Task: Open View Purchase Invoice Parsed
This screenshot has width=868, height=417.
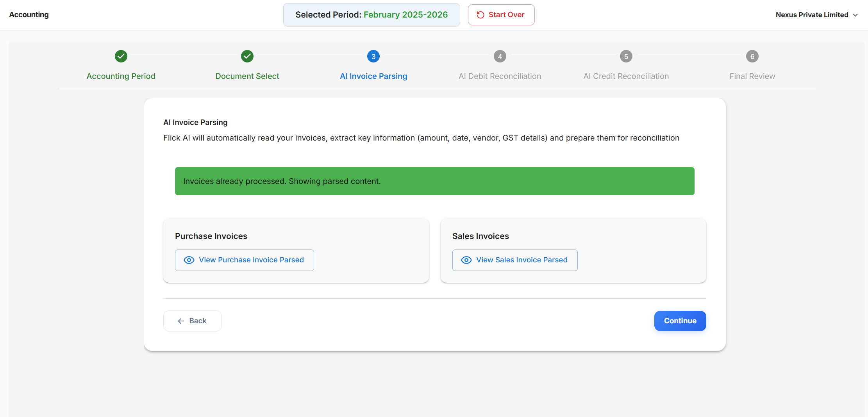Action: point(245,260)
